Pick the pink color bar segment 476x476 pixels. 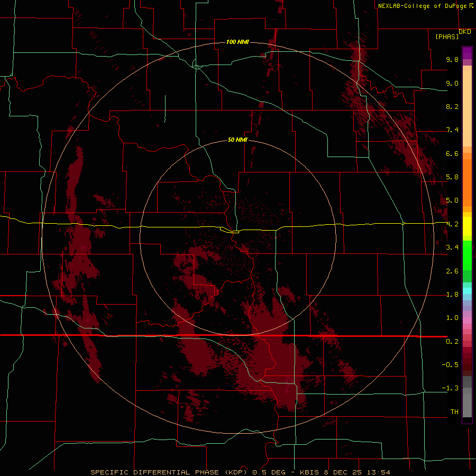[x=467, y=321]
